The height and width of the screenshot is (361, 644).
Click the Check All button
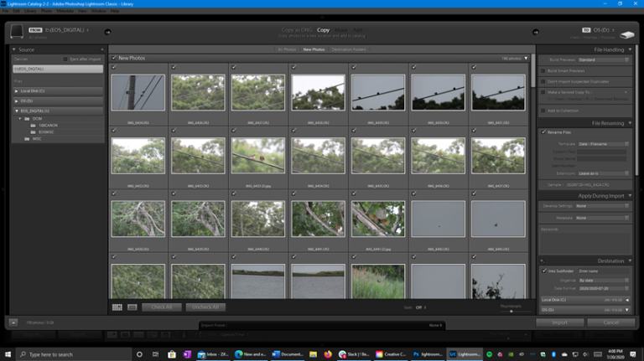(161, 307)
